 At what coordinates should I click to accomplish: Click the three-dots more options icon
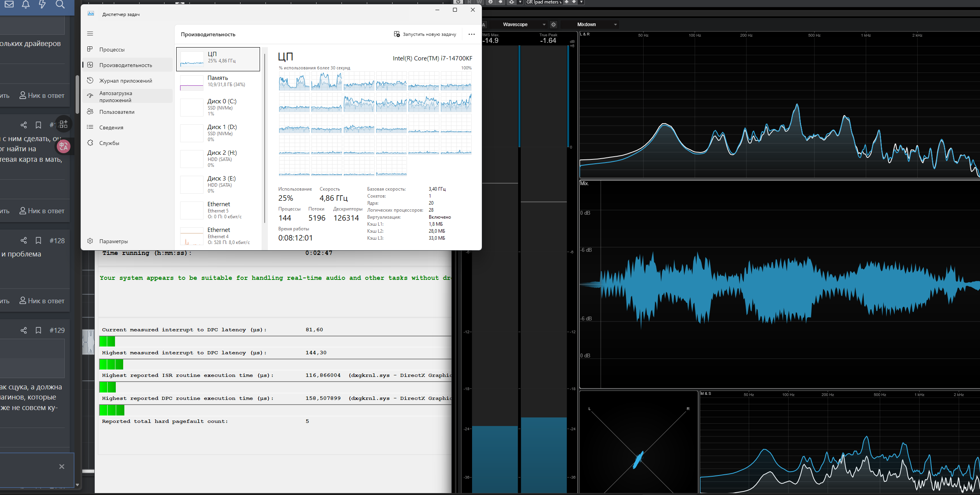point(471,34)
